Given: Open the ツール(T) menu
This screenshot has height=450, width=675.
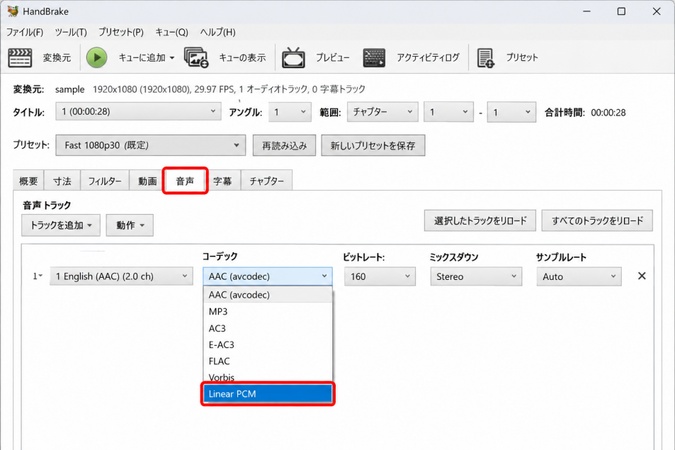Looking at the screenshot, I should click(71, 32).
